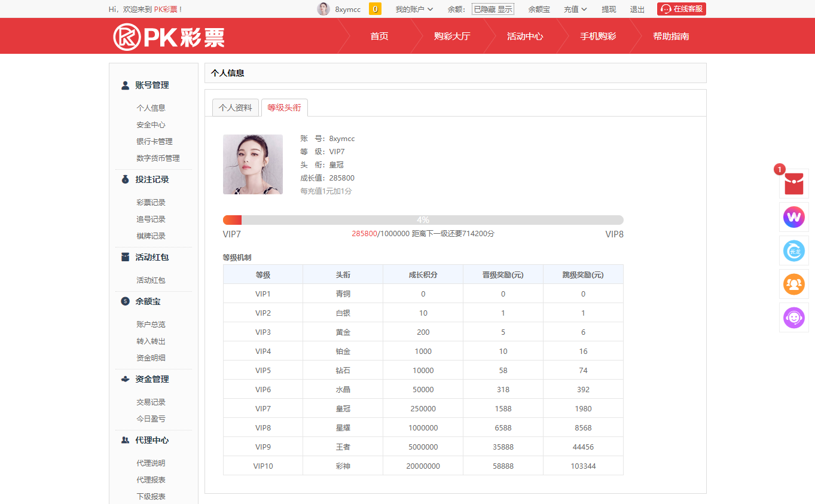815x504 pixels.
Task: Open the orange group contacts icon
Action: click(793, 284)
